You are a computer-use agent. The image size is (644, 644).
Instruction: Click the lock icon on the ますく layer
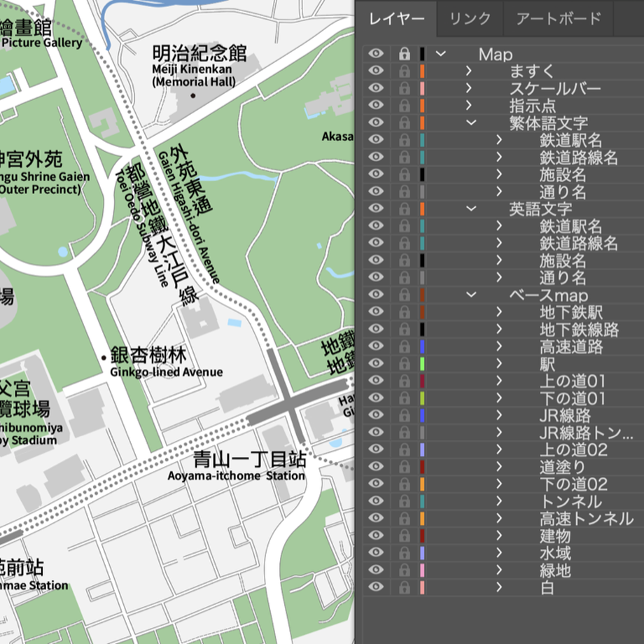404,71
